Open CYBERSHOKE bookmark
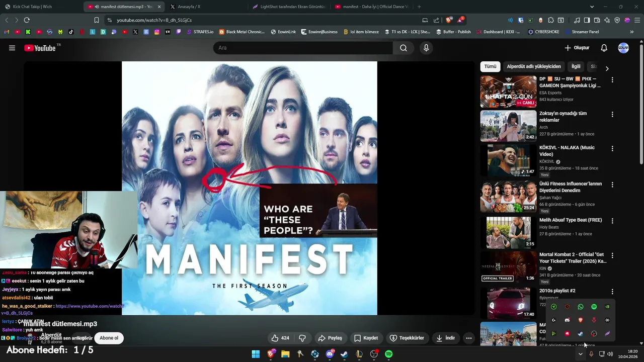Viewport: 644px width, 362px height. (543, 32)
